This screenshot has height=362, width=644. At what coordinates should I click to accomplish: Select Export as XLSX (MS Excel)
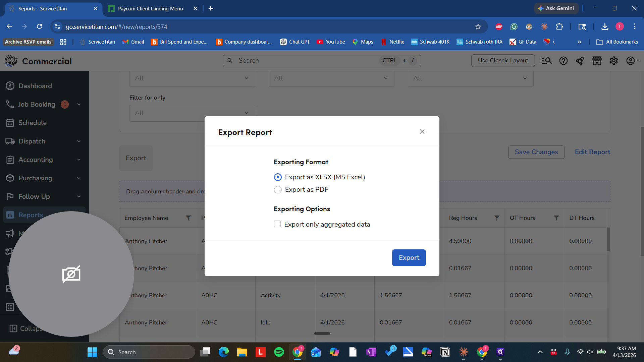278,177
